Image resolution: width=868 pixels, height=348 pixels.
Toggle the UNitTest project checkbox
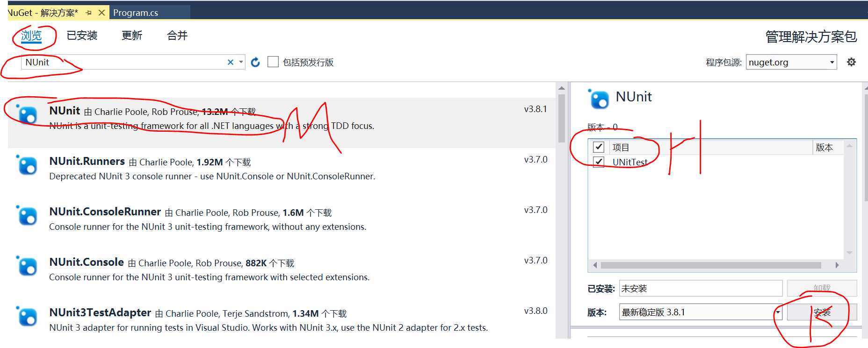pos(599,162)
